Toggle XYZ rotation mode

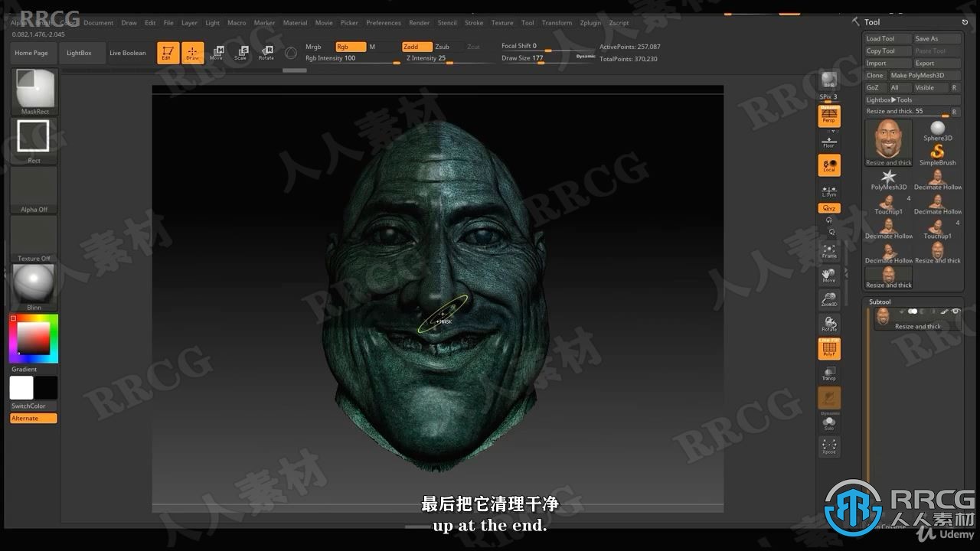click(828, 208)
